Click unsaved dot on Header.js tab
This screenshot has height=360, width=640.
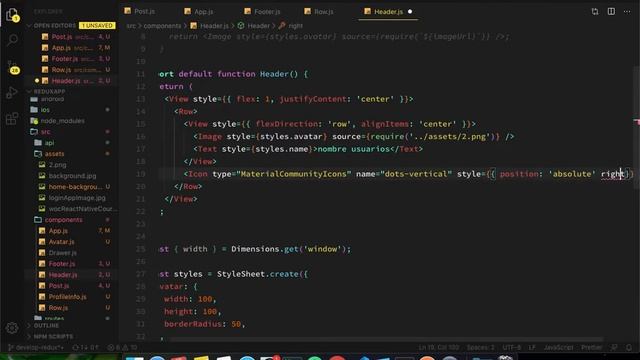pos(410,11)
